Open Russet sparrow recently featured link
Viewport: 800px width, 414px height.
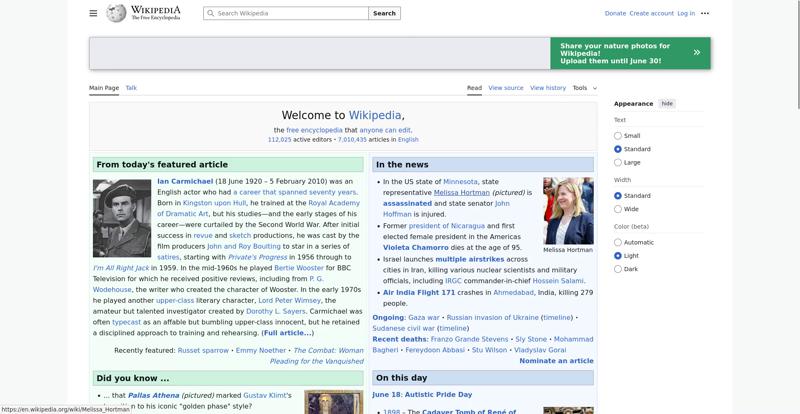203,350
